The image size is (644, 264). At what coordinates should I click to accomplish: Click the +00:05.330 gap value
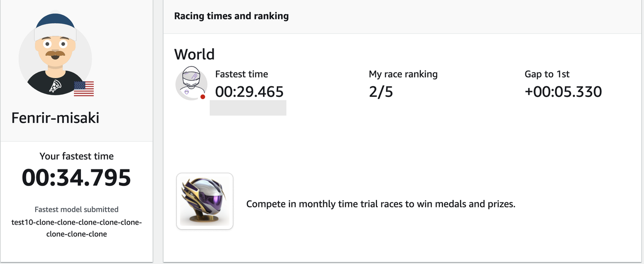[563, 92]
